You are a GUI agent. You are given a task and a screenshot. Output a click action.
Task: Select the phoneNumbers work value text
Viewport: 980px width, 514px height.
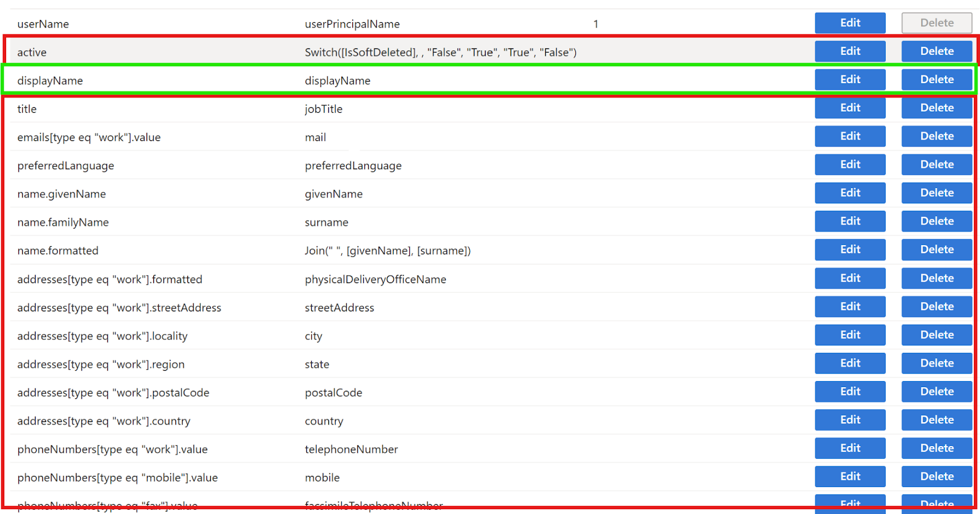pos(113,449)
